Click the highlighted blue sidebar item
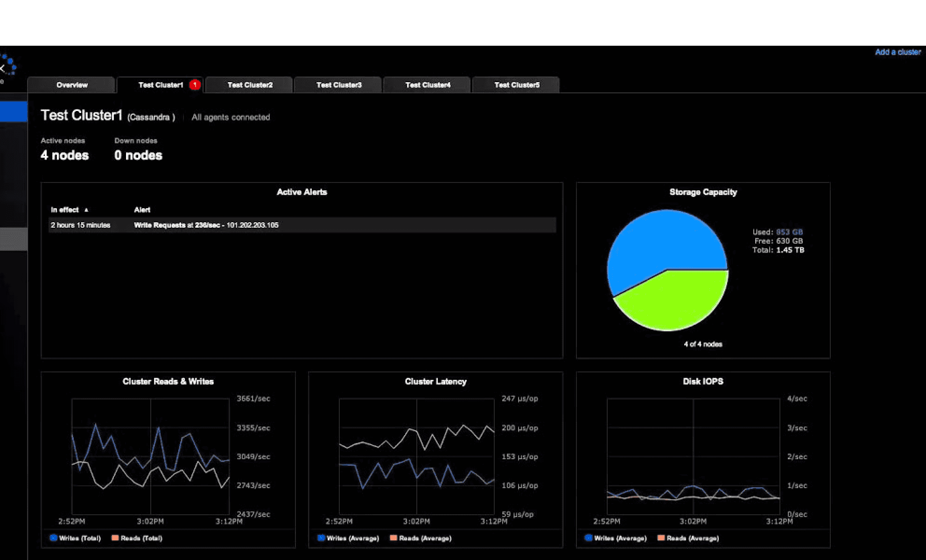Screen dimensions: 926x560 tap(14, 112)
